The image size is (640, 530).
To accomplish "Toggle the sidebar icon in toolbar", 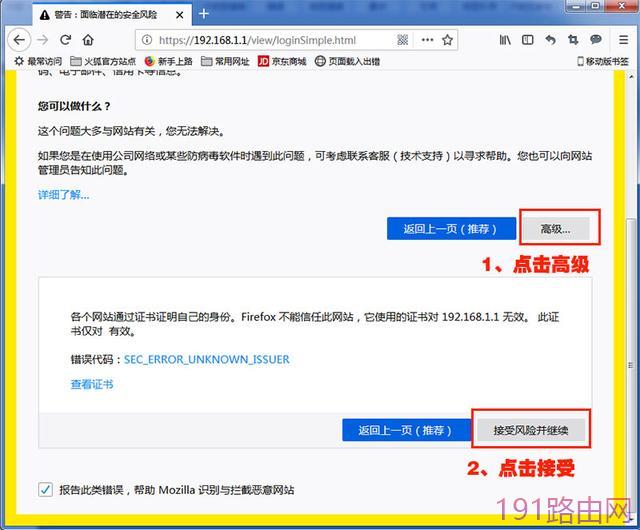I will click(x=528, y=40).
